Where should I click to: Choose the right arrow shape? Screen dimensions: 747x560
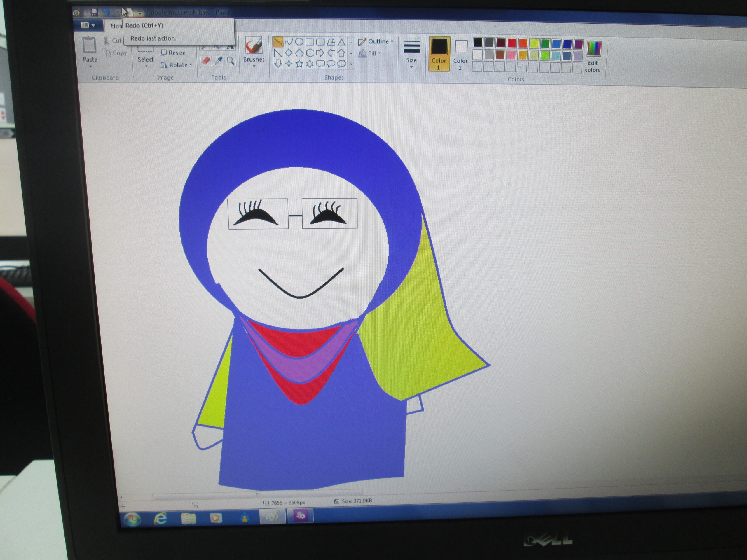coord(320,53)
